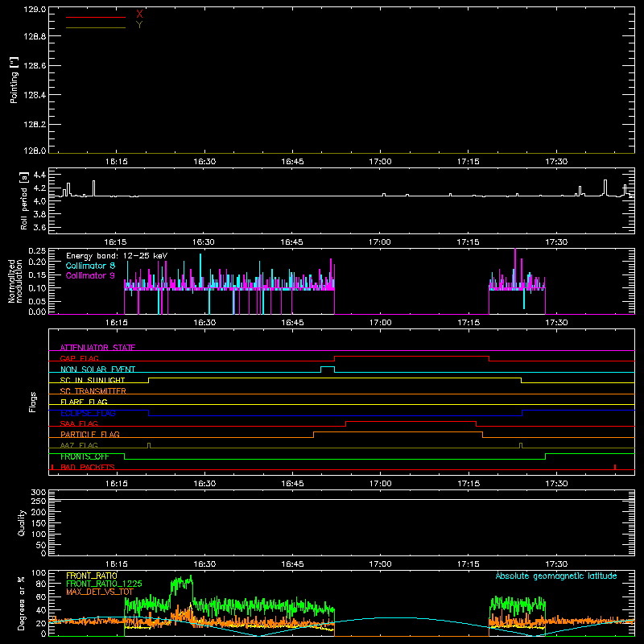
Task: Click the SAA_FLAG label
Action: click(x=79, y=423)
